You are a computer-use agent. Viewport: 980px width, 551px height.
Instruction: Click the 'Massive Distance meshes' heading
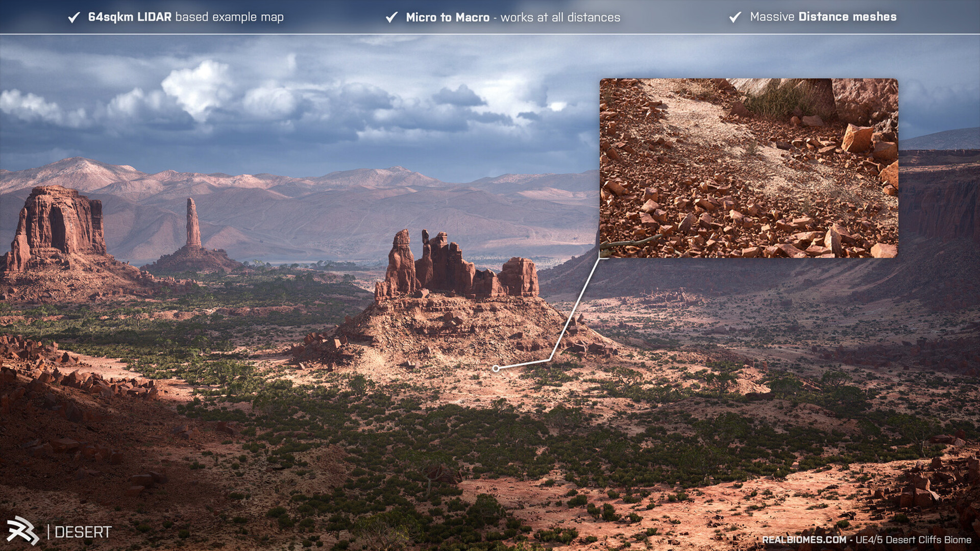click(823, 17)
